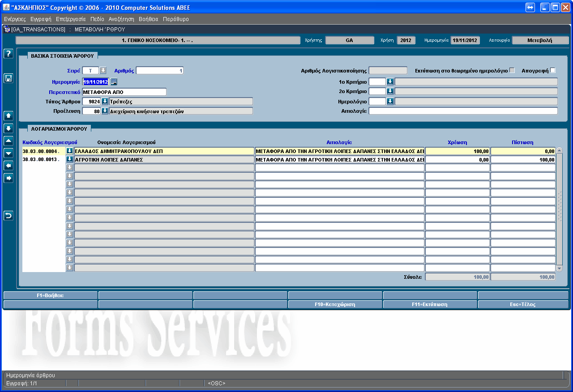Click the up triangle sidebar icon
This screenshot has width=573, height=392.
(8, 141)
